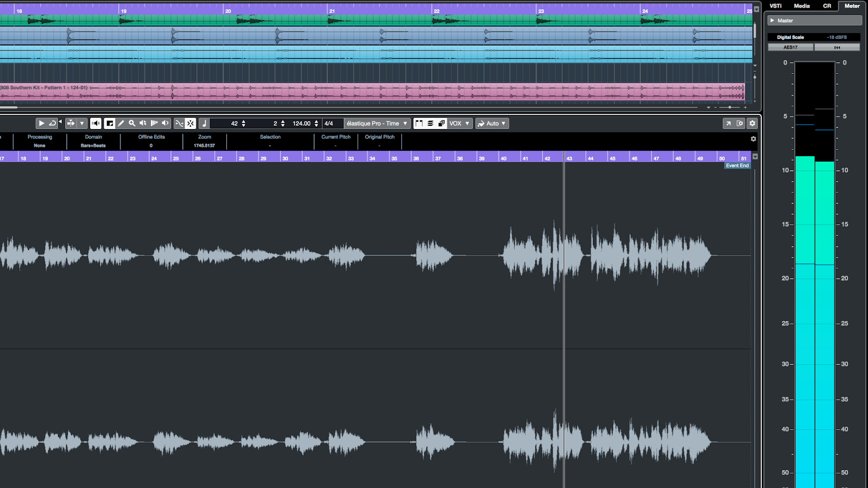Click the meter reset button beside AES17
Image resolution: width=868 pixels, height=488 pixels.
pos(837,47)
